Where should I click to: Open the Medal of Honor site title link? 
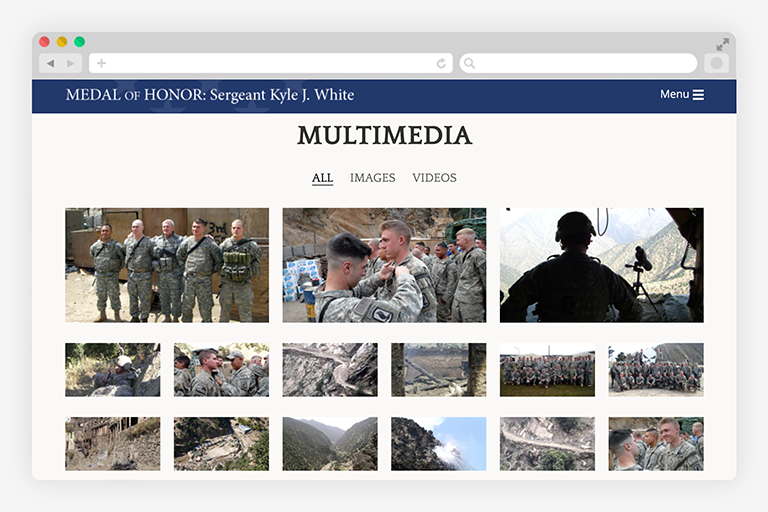point(210,95)
